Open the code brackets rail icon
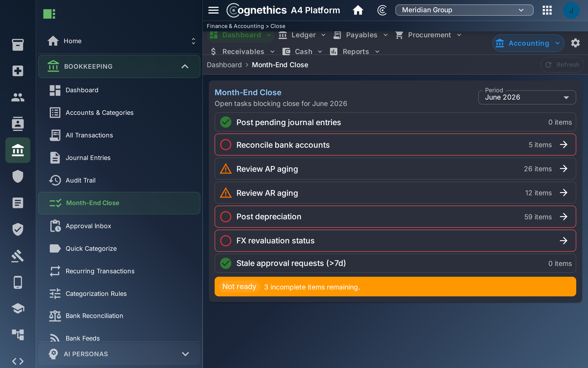Viewport: 588px width, 368px height. pos(18,361)
